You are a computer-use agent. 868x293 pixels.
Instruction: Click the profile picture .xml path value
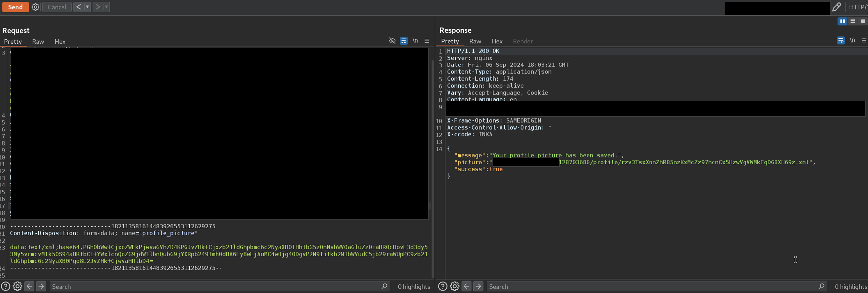click(686, 162)
